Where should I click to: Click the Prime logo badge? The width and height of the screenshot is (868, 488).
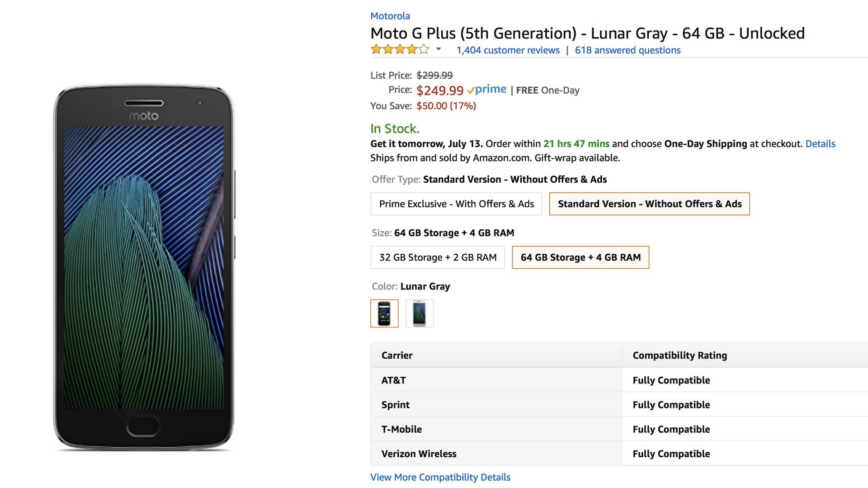point(487,90)
